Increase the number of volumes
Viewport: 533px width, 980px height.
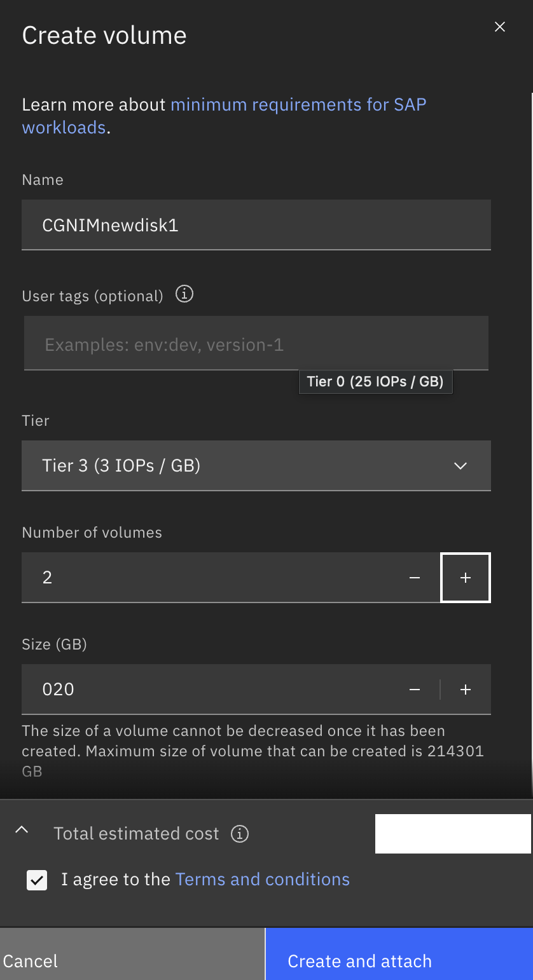point(466,578)
